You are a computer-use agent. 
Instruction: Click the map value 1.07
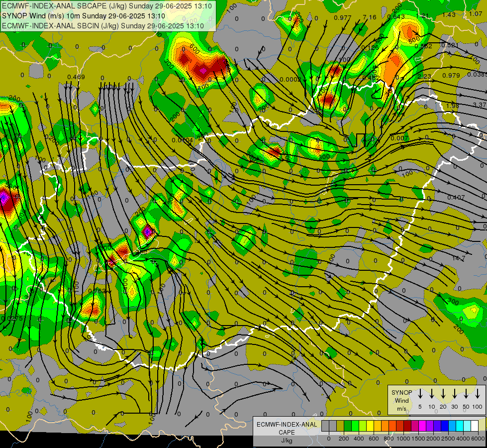point(476,13)
